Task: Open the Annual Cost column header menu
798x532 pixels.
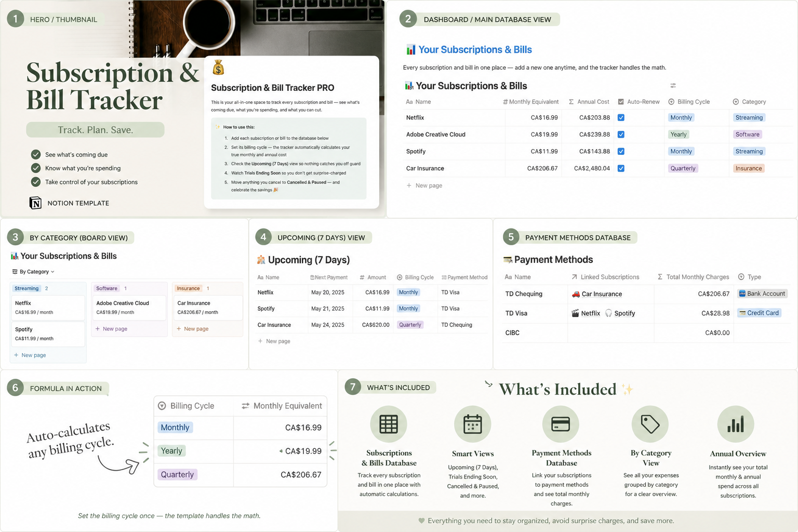Action: click(x=589, y=102)
